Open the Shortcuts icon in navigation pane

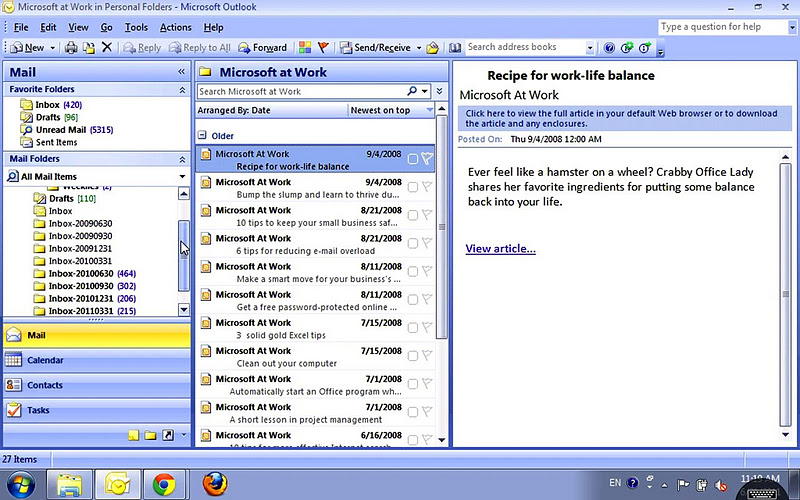pos(168,435)
